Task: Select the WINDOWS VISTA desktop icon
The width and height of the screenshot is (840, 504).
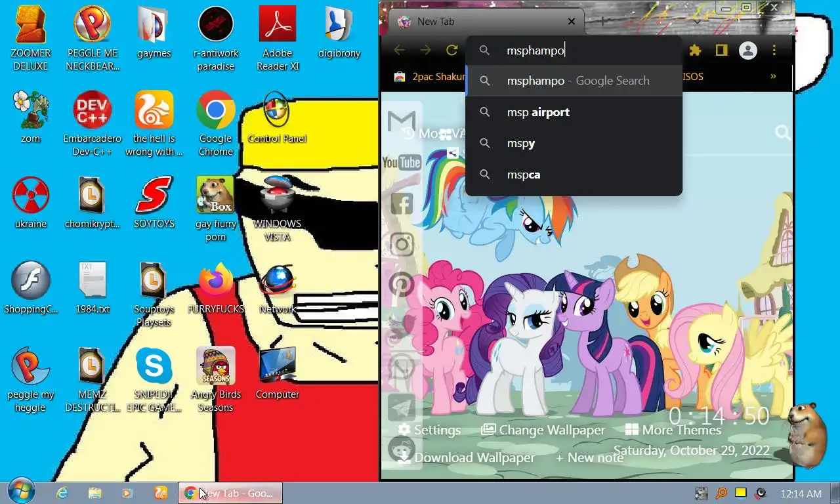Action: (277, 209)
